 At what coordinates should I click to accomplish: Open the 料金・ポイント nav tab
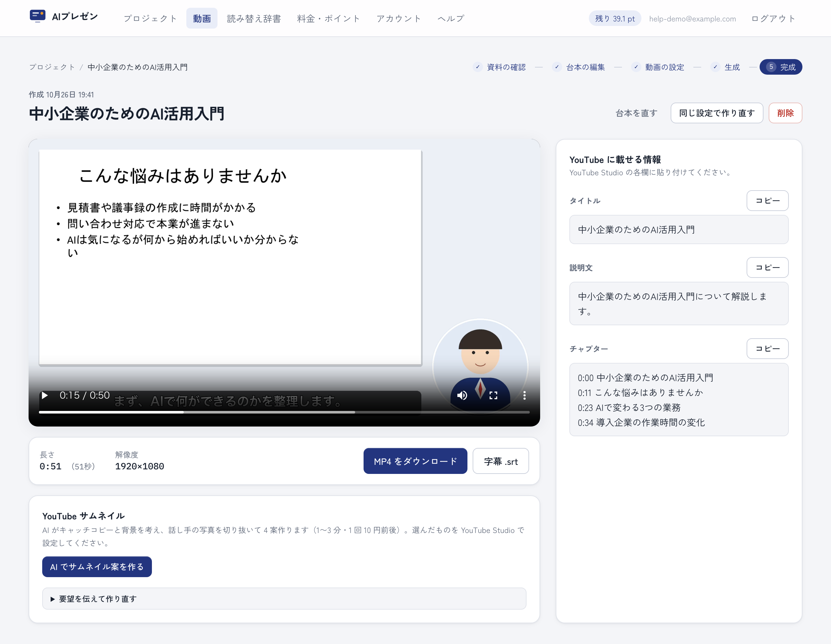coord(329,18)
